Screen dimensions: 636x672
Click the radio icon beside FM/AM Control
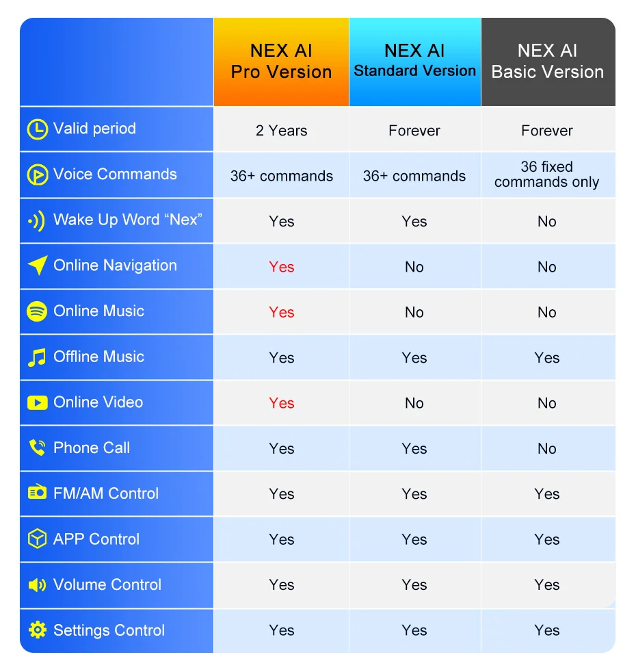point(37,492)
